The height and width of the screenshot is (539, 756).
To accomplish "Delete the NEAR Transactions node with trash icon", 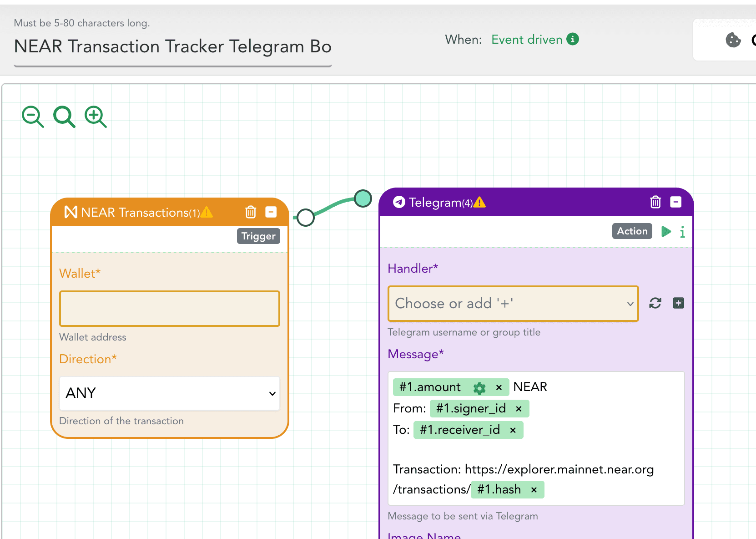I will [251, 212].
